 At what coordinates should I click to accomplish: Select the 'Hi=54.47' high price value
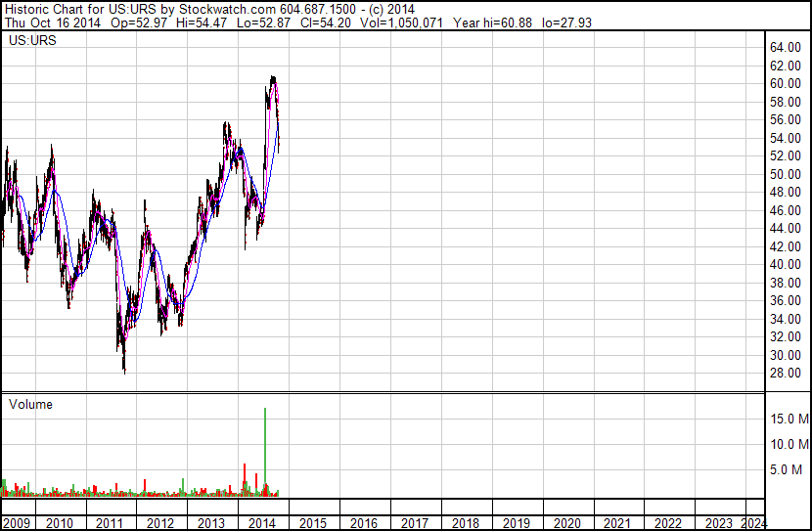tap(202, 22)
